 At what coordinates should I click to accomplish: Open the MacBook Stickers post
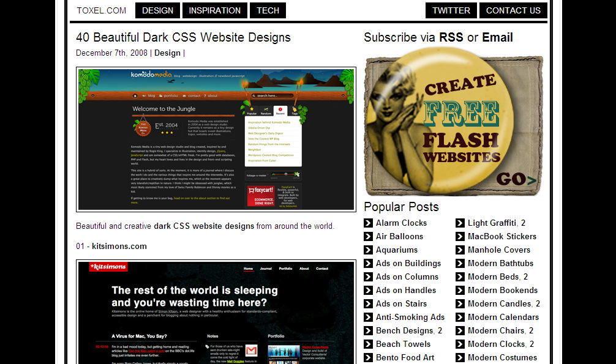[502, 236]
